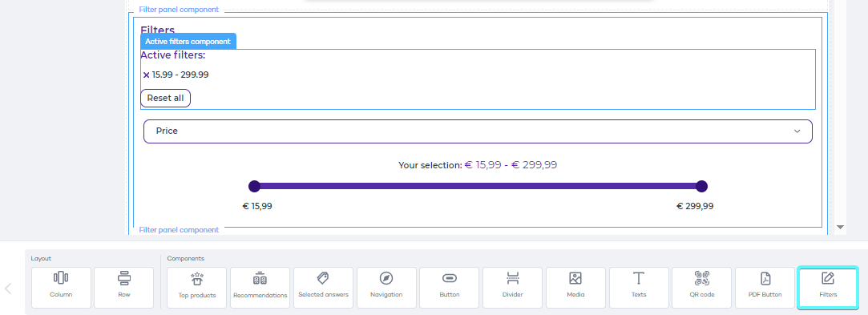This screenshot has height=315, width=868.
Task: Add a Navigation component
Action: [386, 288]
